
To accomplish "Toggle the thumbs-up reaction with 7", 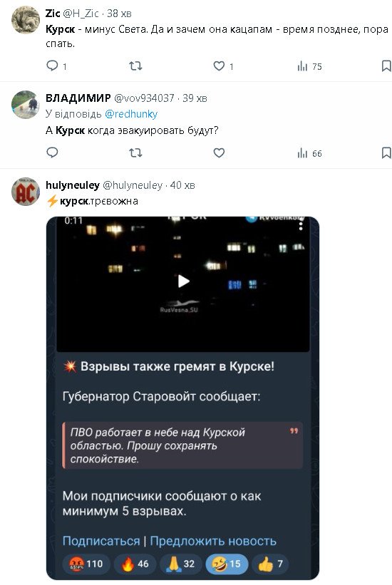I will click(272, 564).
